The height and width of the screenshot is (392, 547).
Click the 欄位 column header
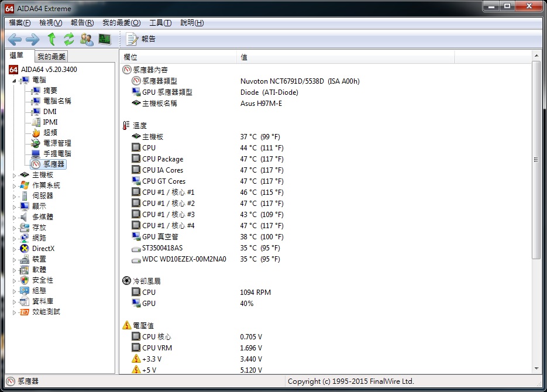tap(178, 57)
